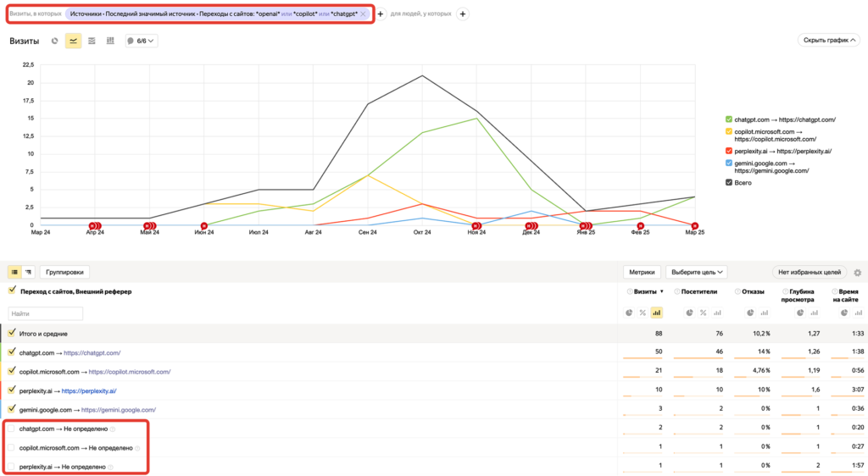Show Глубина просмотра as pie chart

[x=800, y=313]
